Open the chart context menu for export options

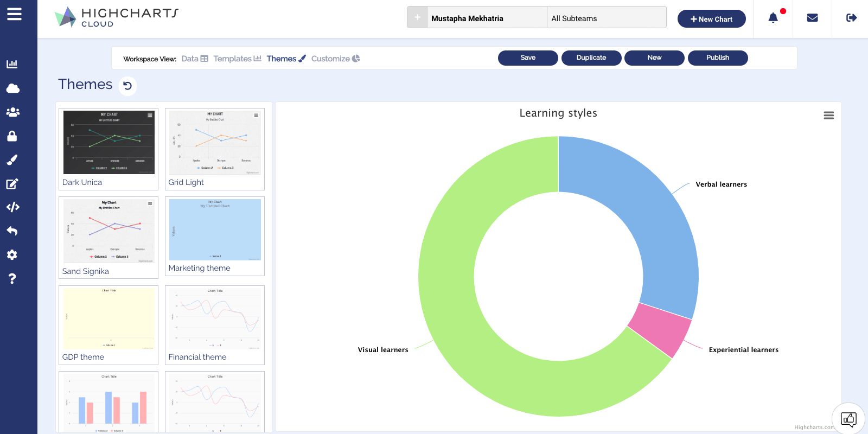pyautogui.click(x=828, y=116)
